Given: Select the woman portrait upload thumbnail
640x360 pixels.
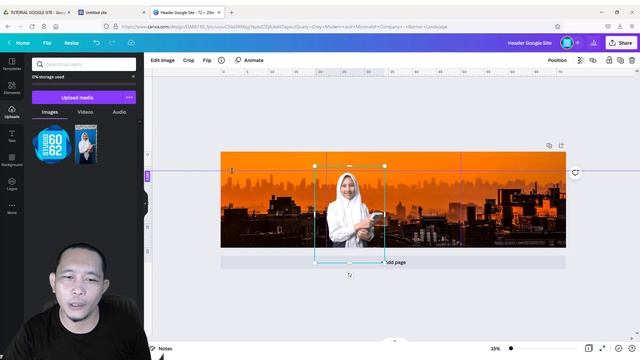Looking at the screenshot, I should tap(86, 144).
